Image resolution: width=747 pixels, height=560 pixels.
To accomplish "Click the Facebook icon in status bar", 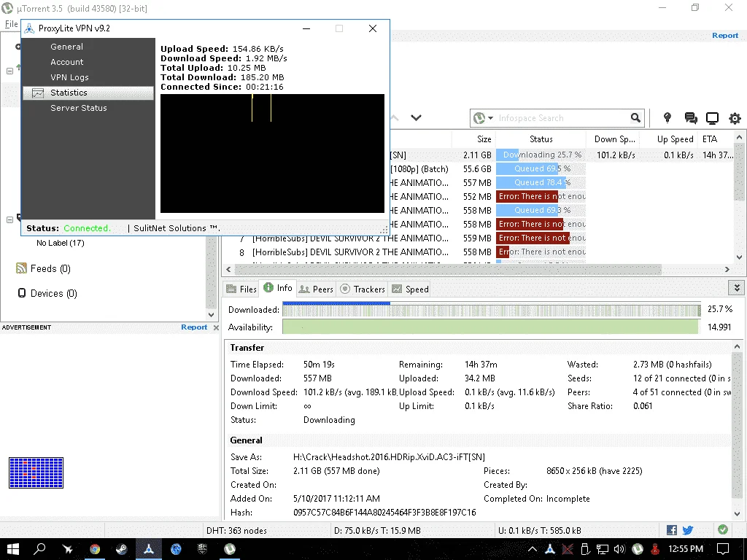I will [x=672, y=530].
